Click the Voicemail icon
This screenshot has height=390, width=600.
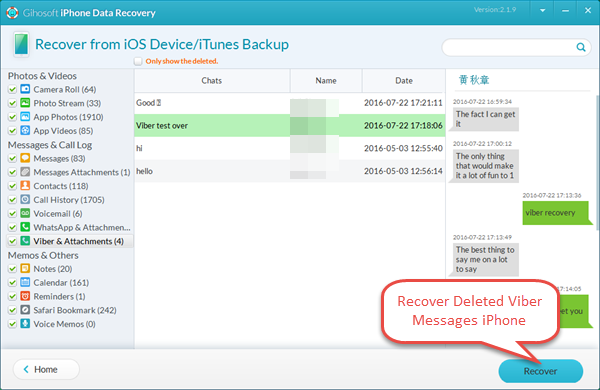[x=25, y=213]
